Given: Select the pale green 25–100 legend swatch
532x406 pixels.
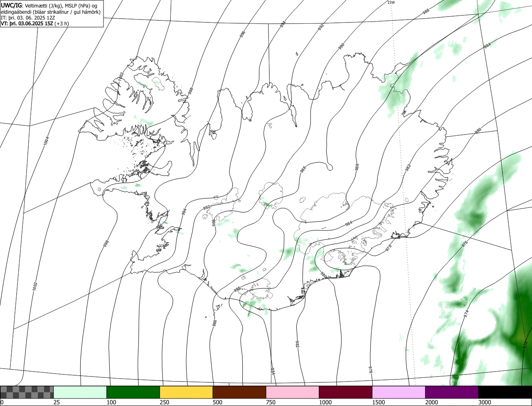Looking at the screenshot, I should point(80,392).
